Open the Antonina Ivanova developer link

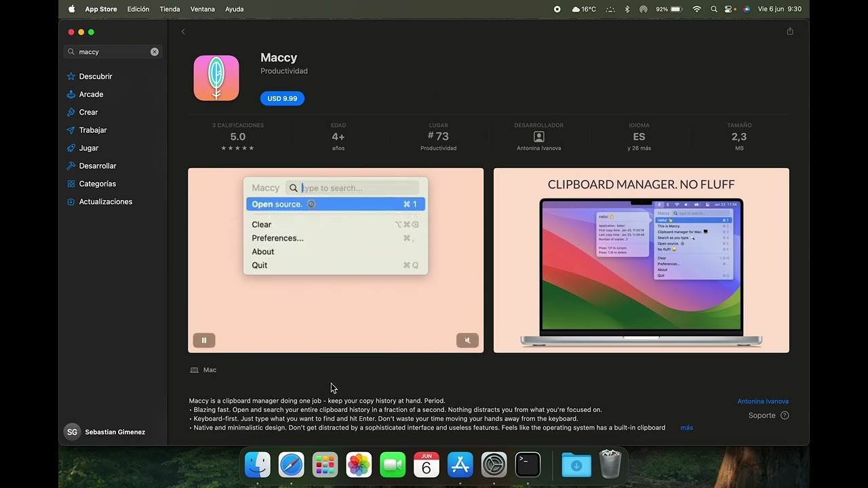763,401
